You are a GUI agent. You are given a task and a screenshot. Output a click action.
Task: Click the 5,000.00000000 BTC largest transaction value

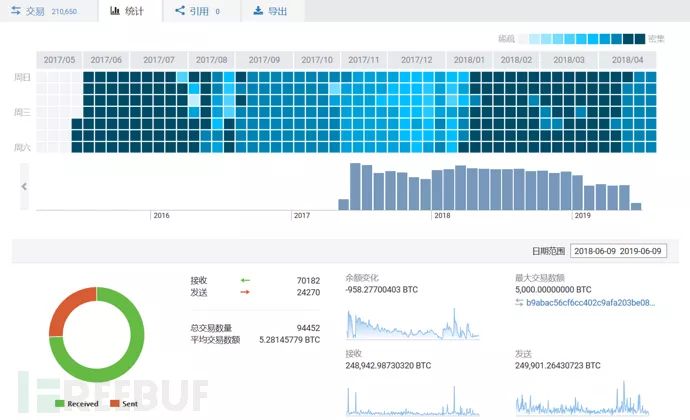553,290
